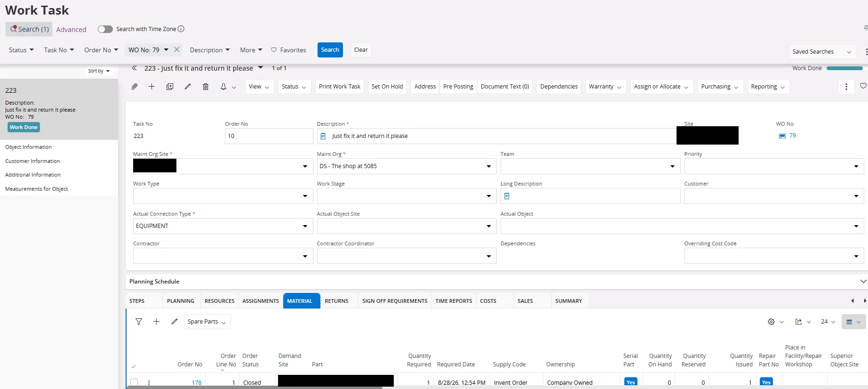Click the Work Done progress bar
Image resolution: width=868 pixels, height=389 pixels.
tap(844, 68)
